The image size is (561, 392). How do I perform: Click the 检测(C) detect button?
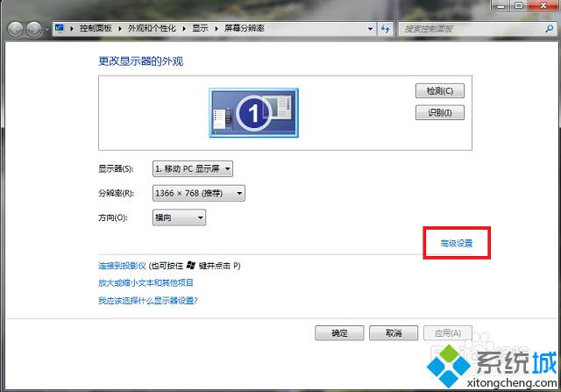(x=438, y=91)
